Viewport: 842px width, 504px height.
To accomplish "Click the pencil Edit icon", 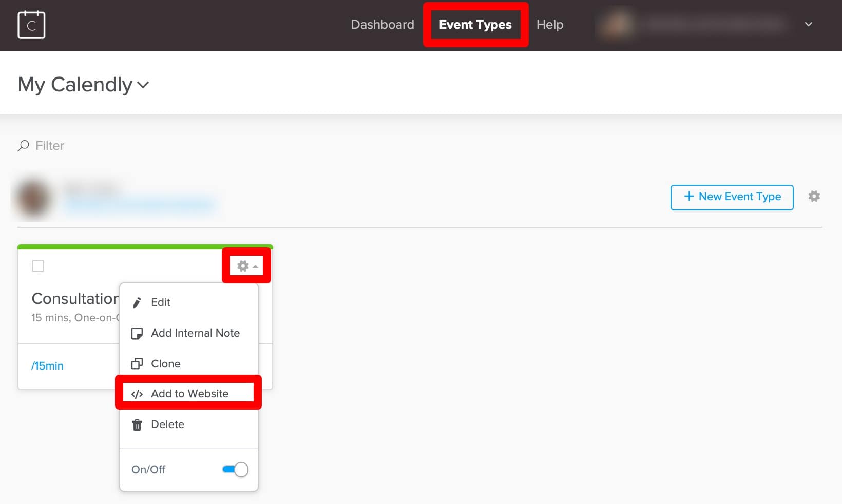I will [137, 303].
